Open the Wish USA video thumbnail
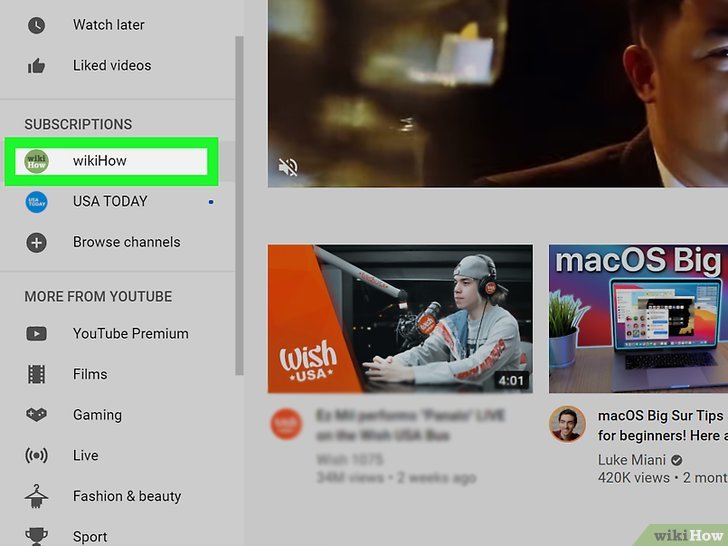 tap(400, 319)
